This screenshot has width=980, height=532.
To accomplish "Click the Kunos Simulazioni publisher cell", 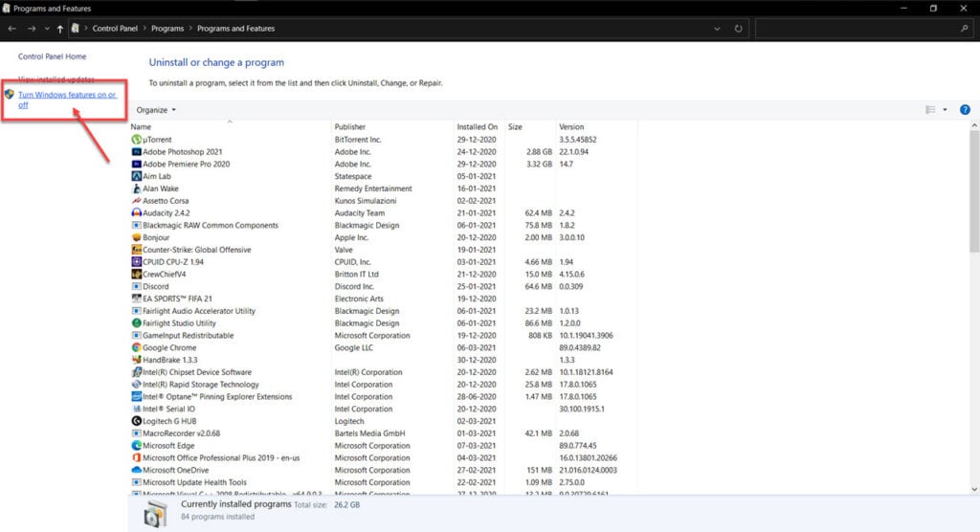I will pos(365,201).
